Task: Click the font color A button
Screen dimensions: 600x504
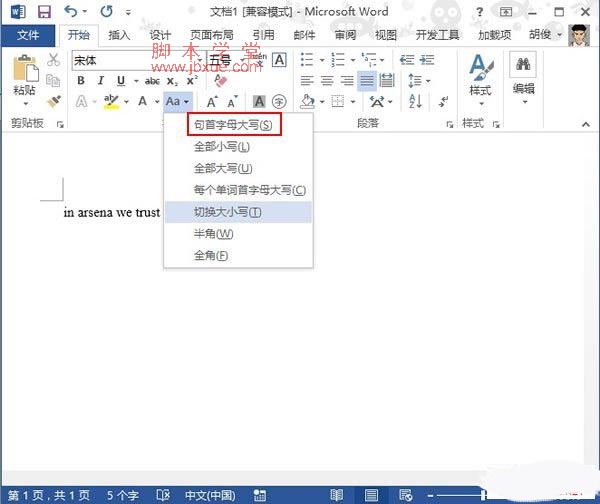Action: point(143,102)
